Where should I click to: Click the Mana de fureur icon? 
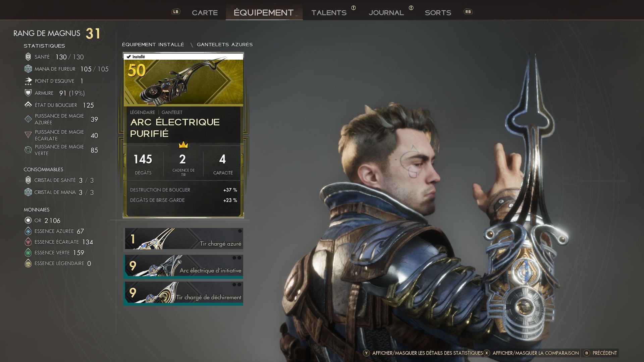[x=28, y=69]
